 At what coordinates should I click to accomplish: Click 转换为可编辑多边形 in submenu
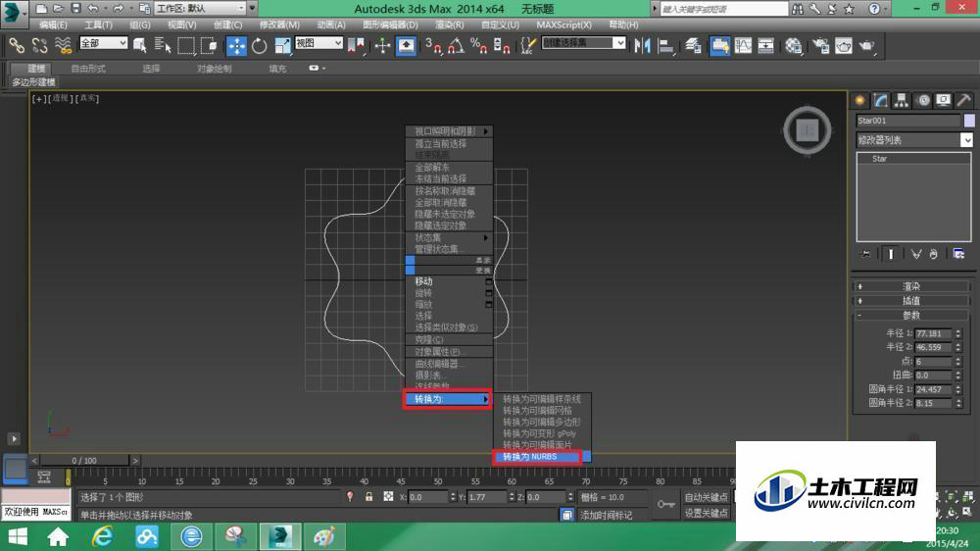pos(541,423)
